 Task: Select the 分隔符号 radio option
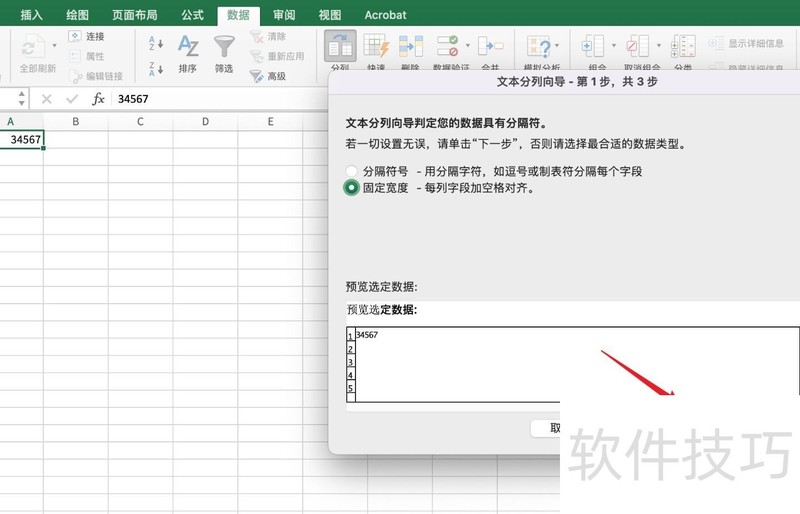(352, 171)
